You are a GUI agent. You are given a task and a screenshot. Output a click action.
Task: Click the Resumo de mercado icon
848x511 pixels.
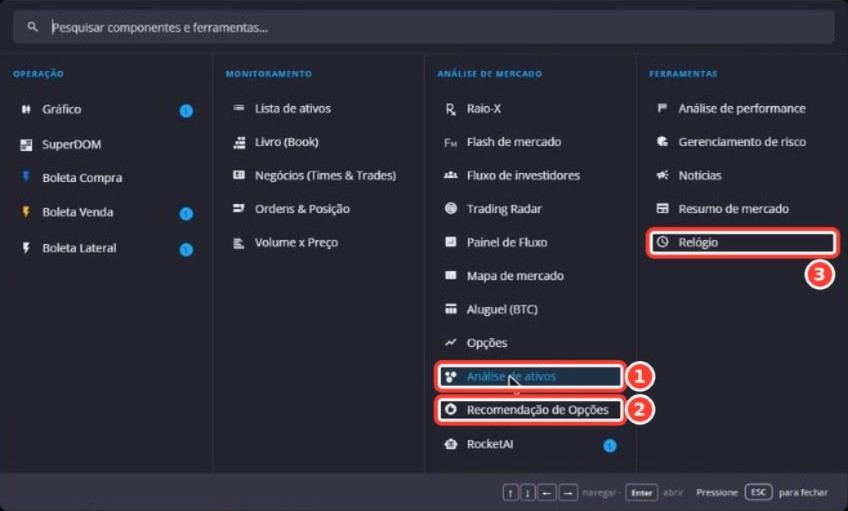(x=662, y=208)
